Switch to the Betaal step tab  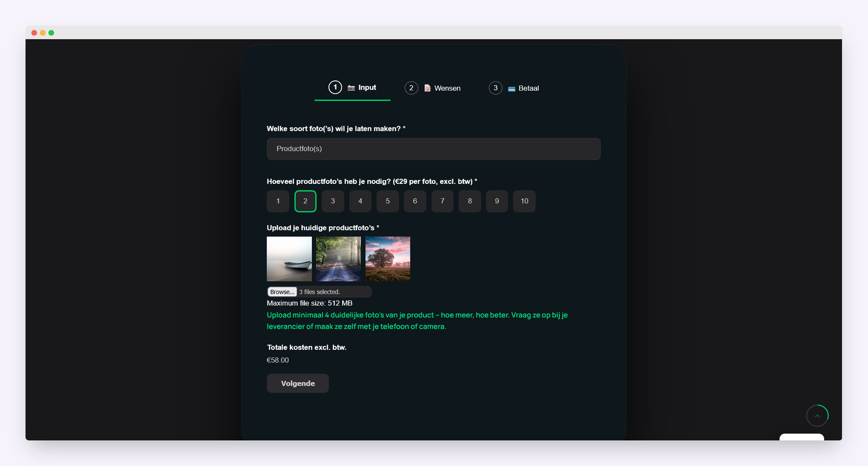(x=514, y=88)
